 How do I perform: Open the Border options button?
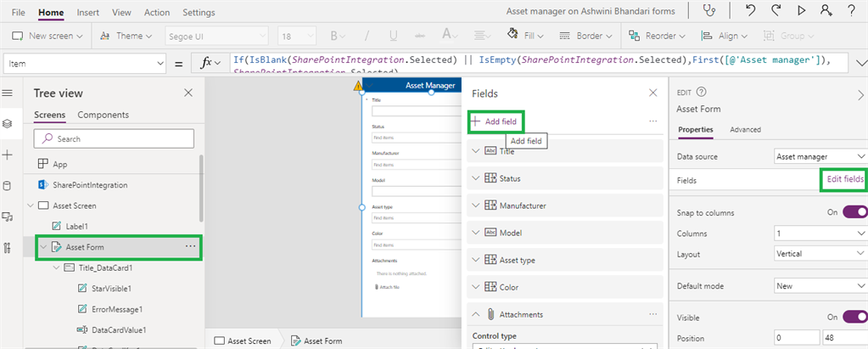click(x=586, y=36)
